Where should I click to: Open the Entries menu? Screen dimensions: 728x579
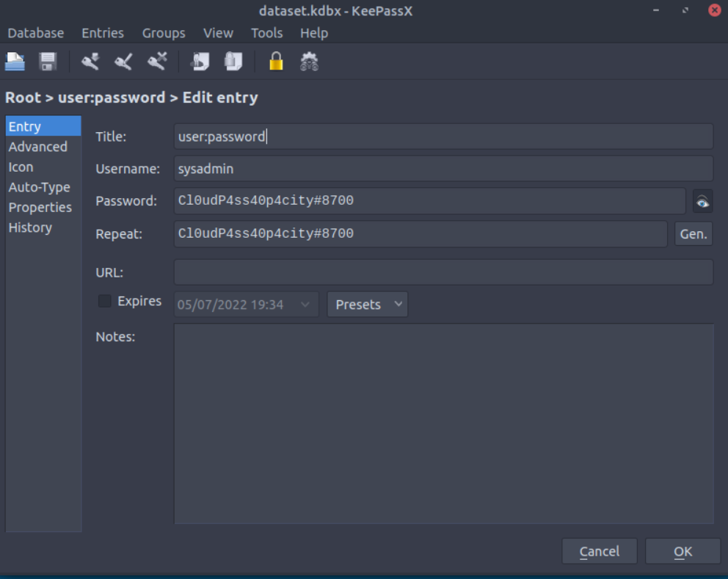click(x=103, y=33)
